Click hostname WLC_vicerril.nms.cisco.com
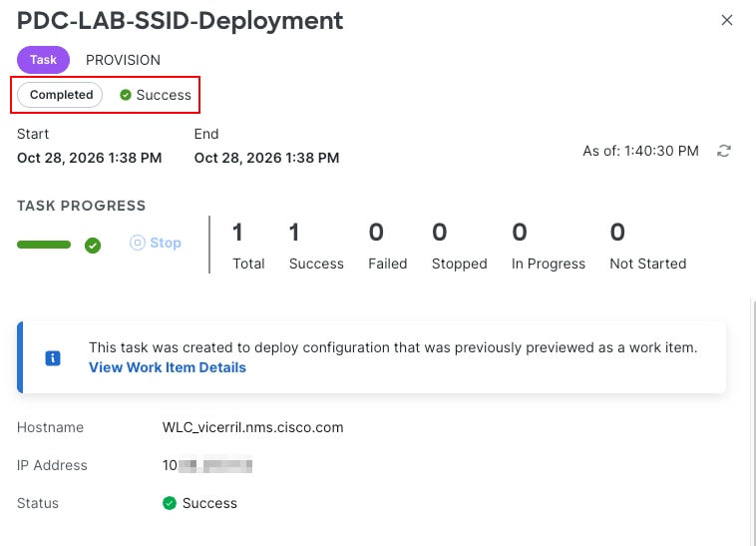This screenshot has width=756, height=546. click(x=252, y=427)
